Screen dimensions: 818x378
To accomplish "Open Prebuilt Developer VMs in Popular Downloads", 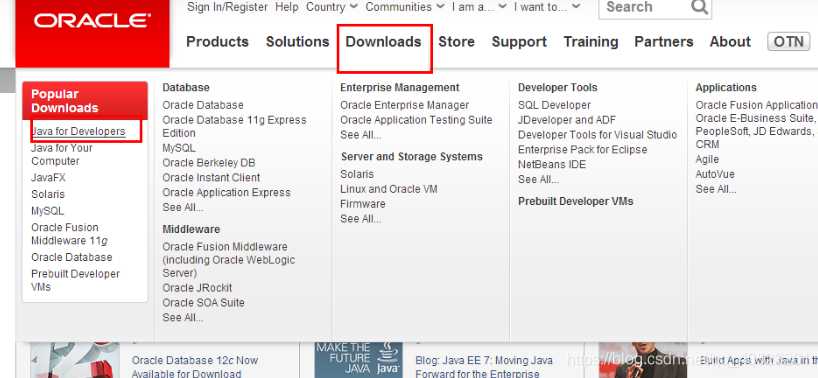I will 75,280.
